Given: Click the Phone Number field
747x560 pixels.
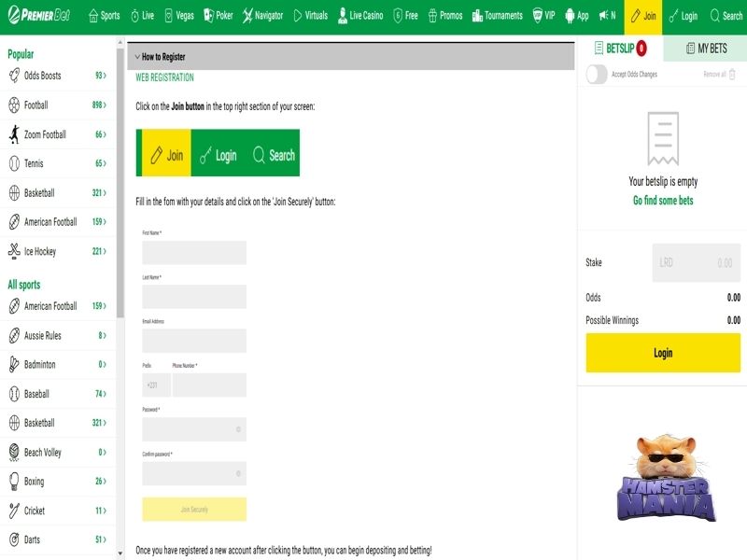Looking at the screenshot, I should coord(209,385).
